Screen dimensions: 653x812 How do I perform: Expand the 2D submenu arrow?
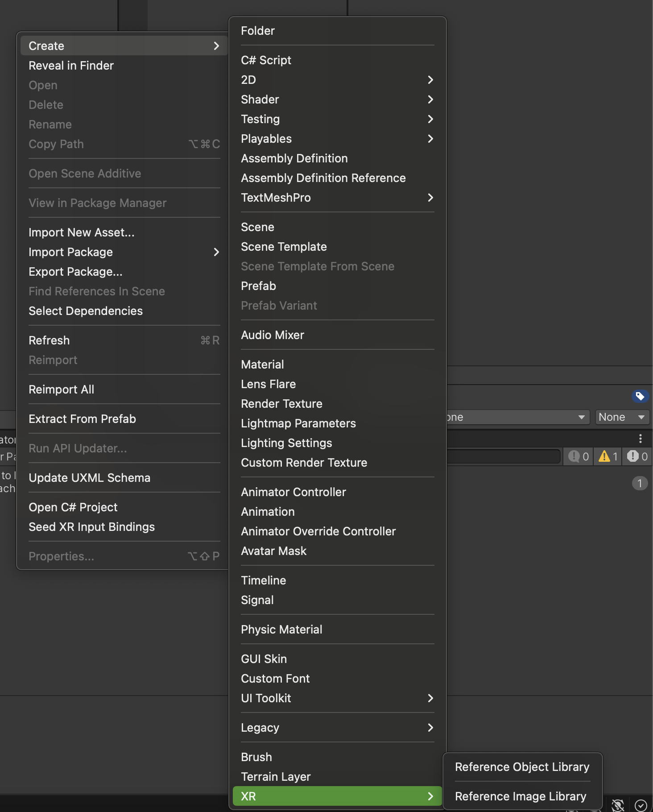tap(430, 80)
